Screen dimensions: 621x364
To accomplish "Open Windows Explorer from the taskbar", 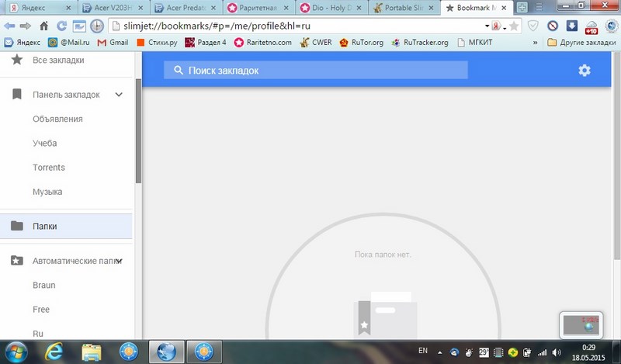I will [x=92, y=351].
